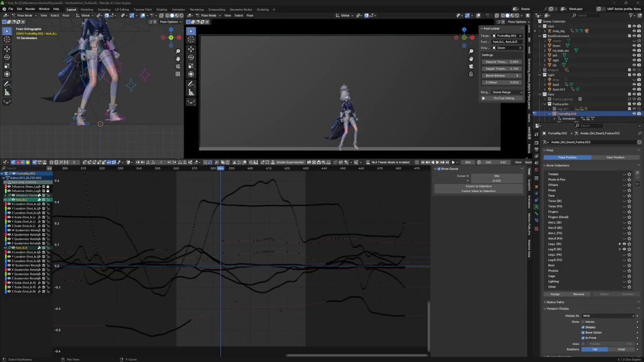
Task: Switch to the Animation workspace tab
Action: pyautogui.click(x=178, y=10)
